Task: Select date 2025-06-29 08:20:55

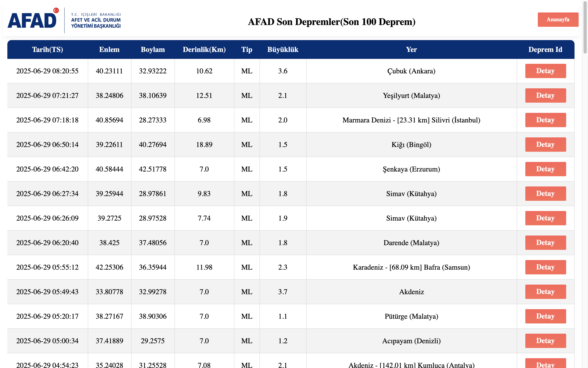Action: [47, 71]
